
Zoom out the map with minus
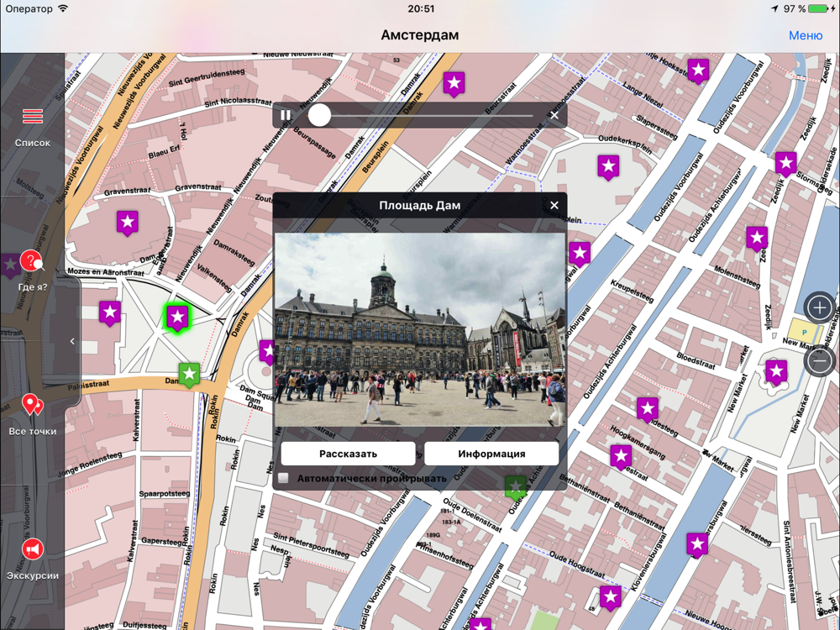pos(820,361)
